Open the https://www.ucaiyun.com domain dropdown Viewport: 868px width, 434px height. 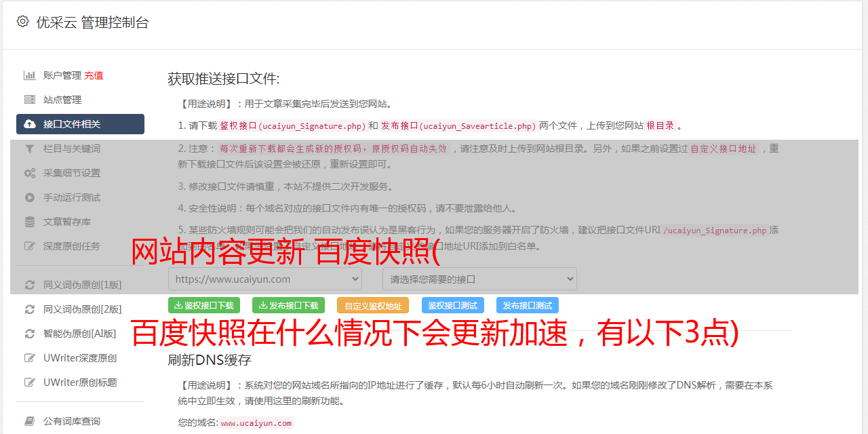tap(265, 279)
